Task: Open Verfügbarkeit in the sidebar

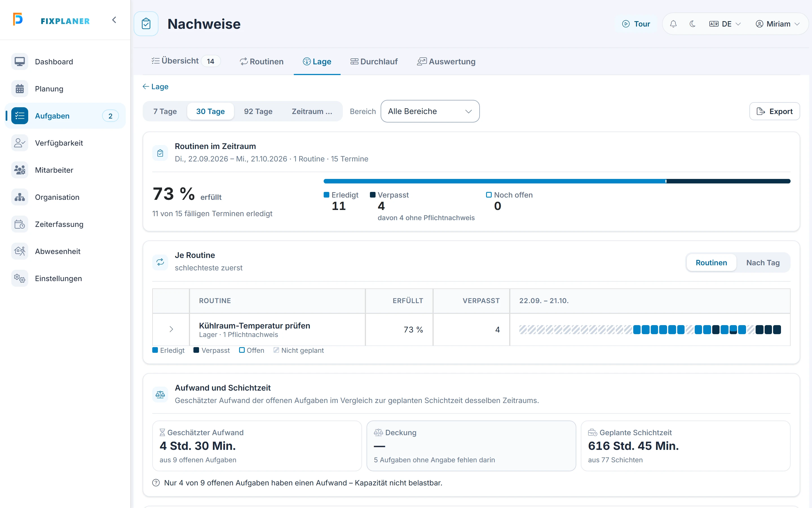Action: pyautogui.click(x=65, y=143)
